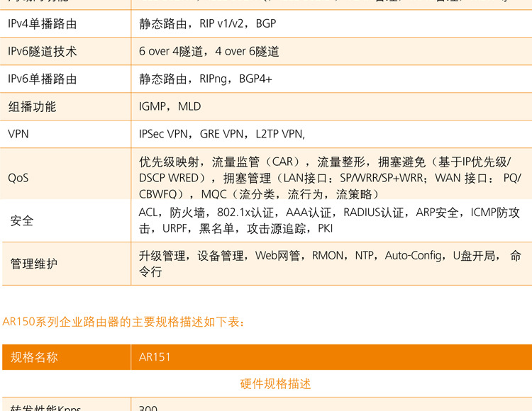The image size is (532, 411).
Task: Select the 'IPv4单播路由' row label
Action: (43, 23)
